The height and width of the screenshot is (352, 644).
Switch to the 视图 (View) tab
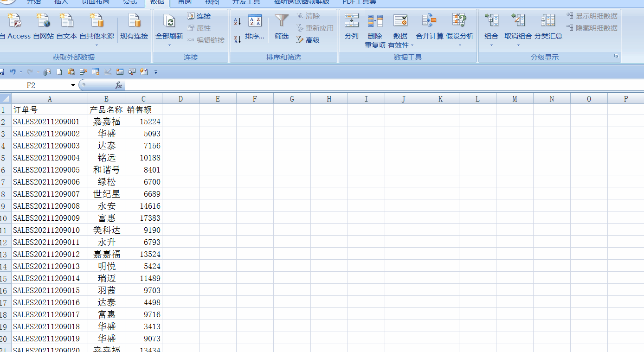point(212,2)
